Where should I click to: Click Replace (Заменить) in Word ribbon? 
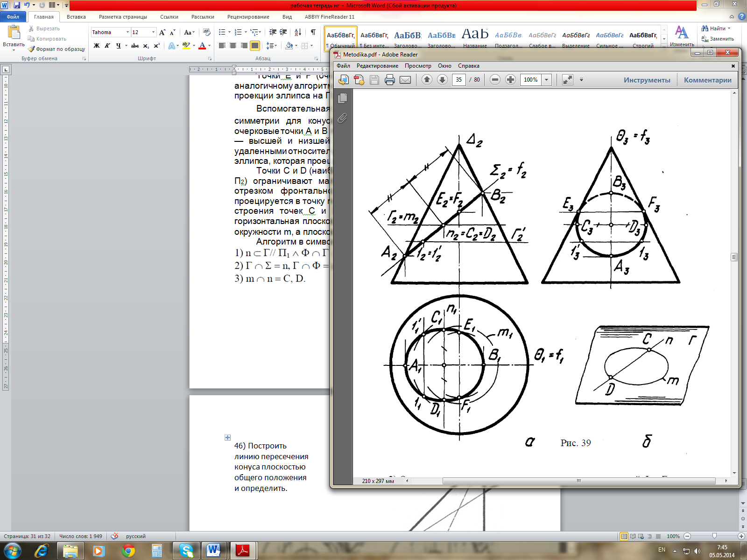click(718, 39)
